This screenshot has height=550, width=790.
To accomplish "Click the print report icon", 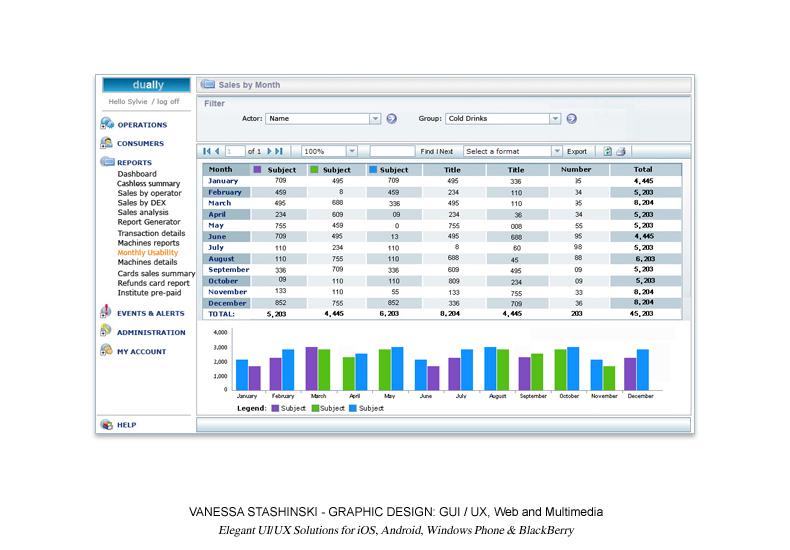I will pos(621,151).
